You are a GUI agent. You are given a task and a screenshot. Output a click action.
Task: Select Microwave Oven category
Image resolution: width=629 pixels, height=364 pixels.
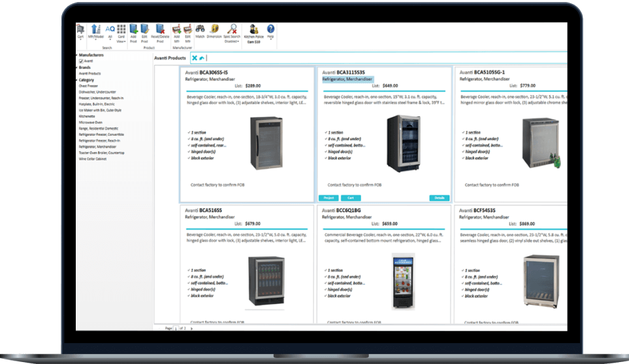(91, 122)
